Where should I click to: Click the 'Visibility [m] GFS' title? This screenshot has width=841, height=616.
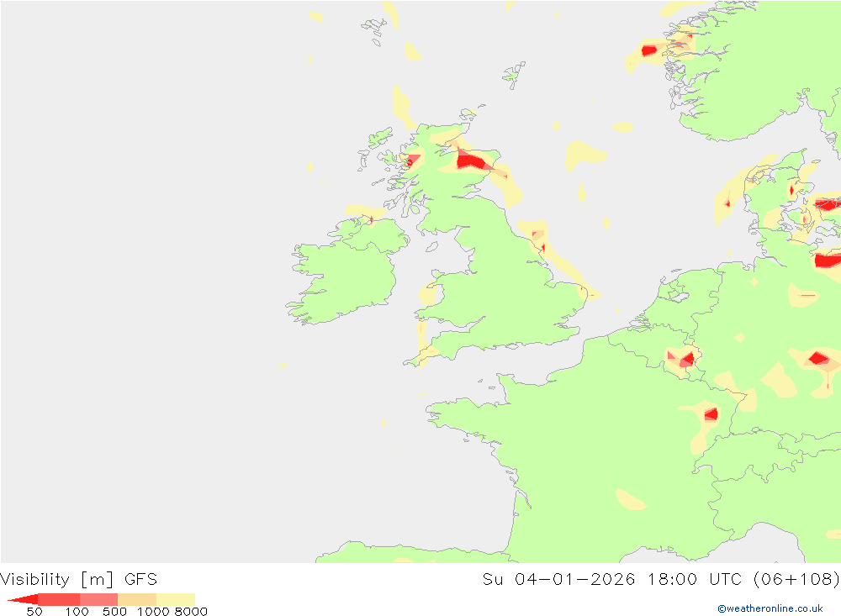[x=79, y=580]
